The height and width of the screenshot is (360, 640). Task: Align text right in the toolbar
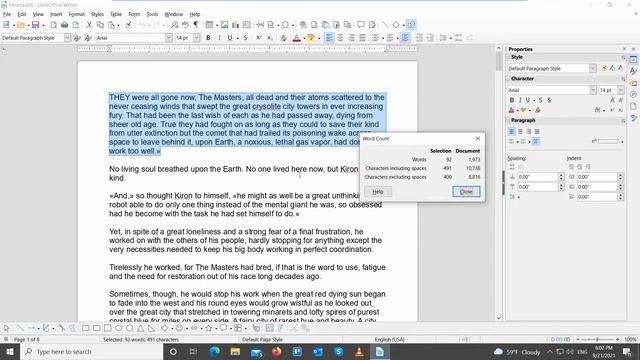coord(351,38)
